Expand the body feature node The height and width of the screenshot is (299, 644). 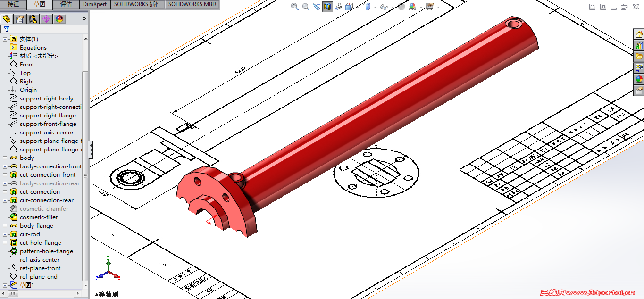(5, 158)
